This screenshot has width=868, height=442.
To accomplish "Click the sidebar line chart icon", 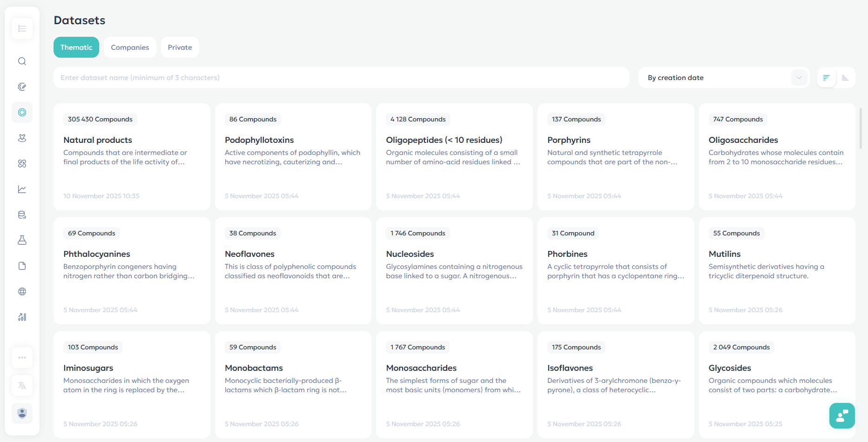I will tap(22, 189).
